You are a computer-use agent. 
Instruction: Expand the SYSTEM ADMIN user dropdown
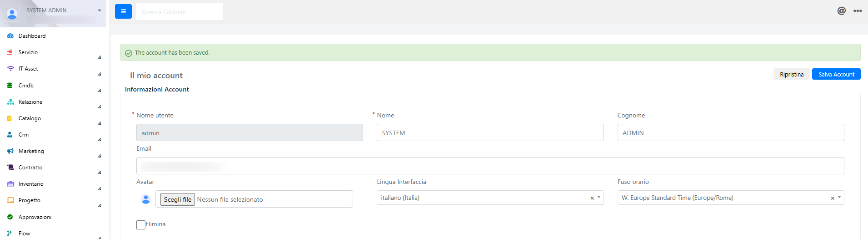(99, 10)
